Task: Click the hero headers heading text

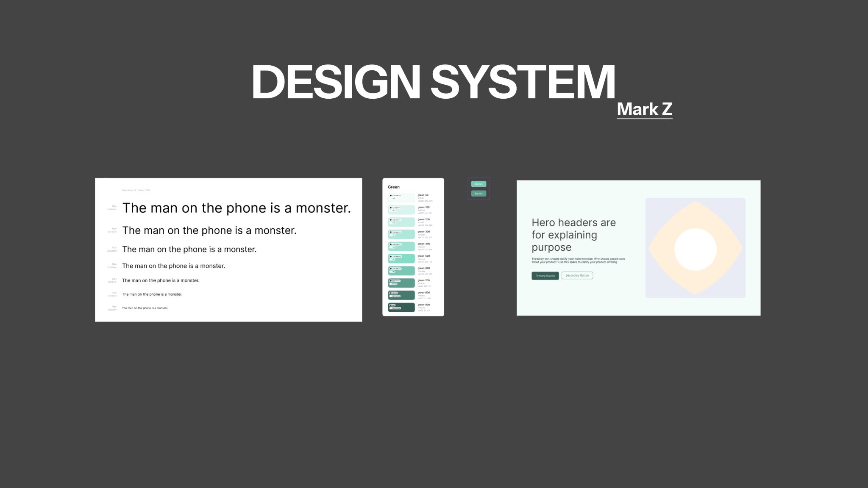Action: point(573,235)
